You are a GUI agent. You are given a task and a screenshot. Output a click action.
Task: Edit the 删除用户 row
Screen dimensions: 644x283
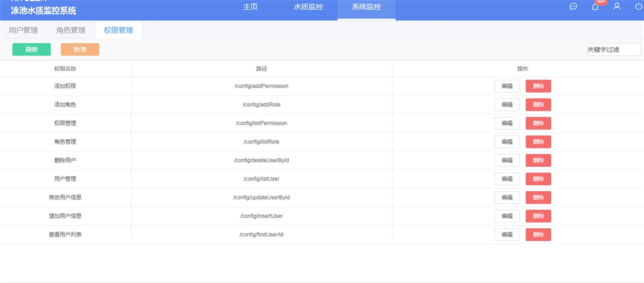pos(507,160)
